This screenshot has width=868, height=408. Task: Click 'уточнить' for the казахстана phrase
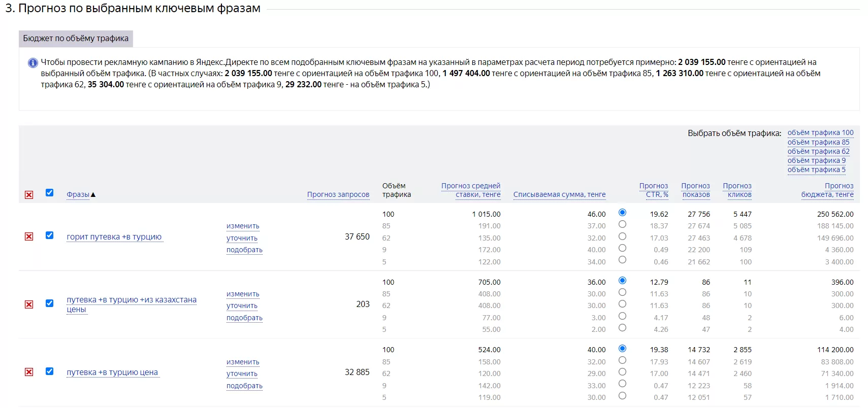[x=242, y=306]
